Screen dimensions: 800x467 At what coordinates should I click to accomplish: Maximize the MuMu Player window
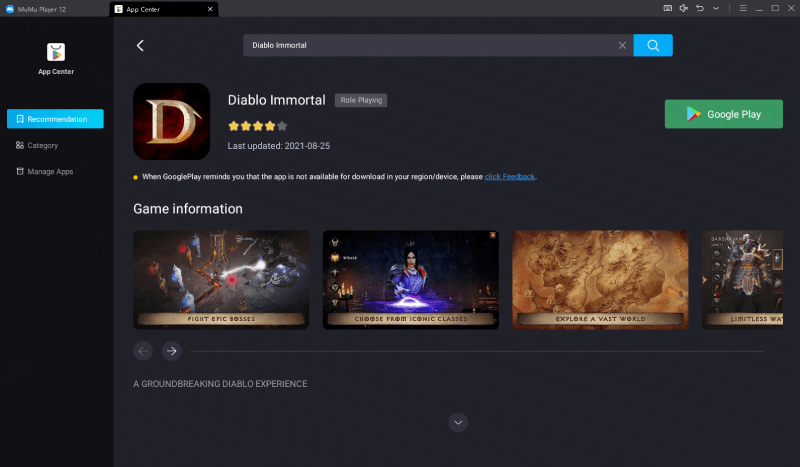point(776,8)
